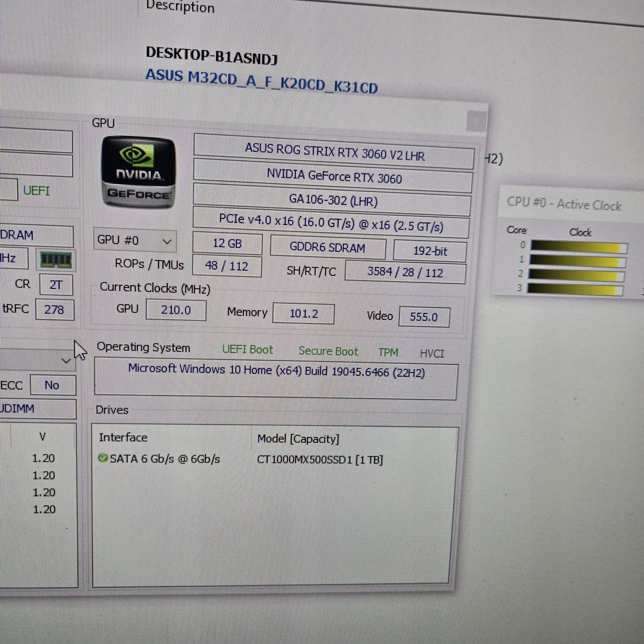Viewport: 644px width, 644px height.
Task: Click the 192-bit bus width value
Action: [430, 251]
